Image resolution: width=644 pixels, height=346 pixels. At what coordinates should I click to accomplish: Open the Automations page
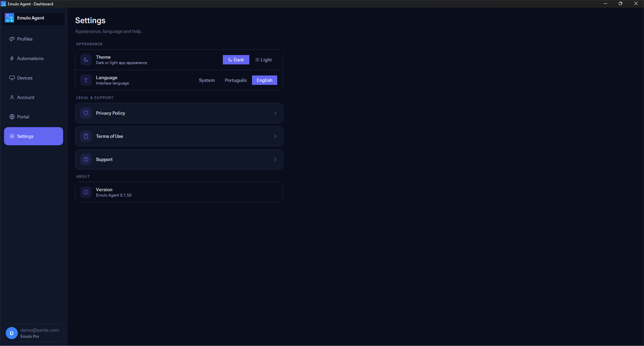pos(34,58)
